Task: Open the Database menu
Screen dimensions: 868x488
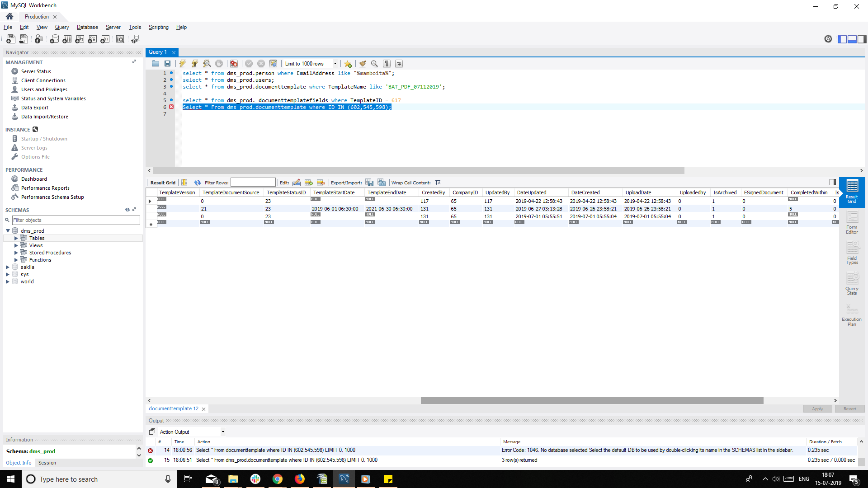Action: pos(87,27)
